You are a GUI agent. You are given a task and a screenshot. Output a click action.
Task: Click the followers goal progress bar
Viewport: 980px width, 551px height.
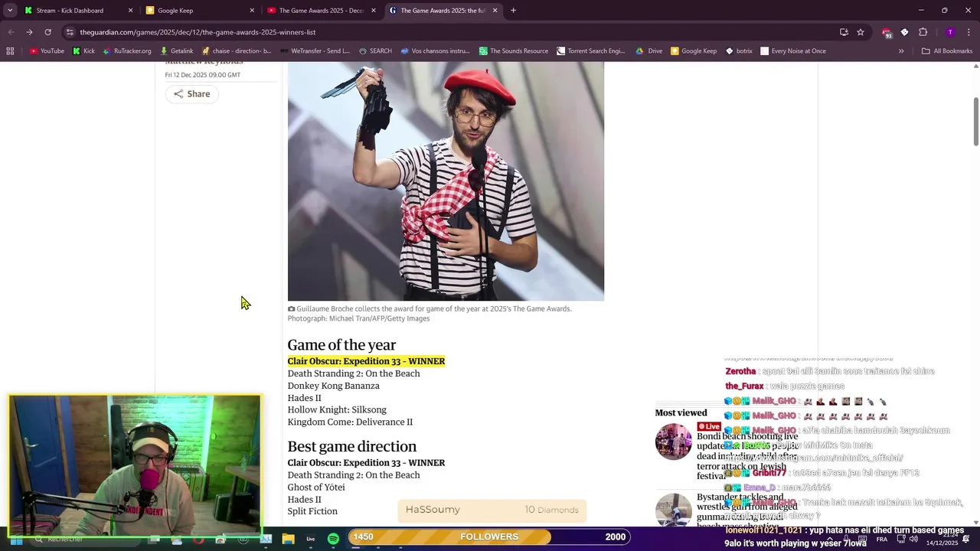pyautogui.click(x=489, y=536)
